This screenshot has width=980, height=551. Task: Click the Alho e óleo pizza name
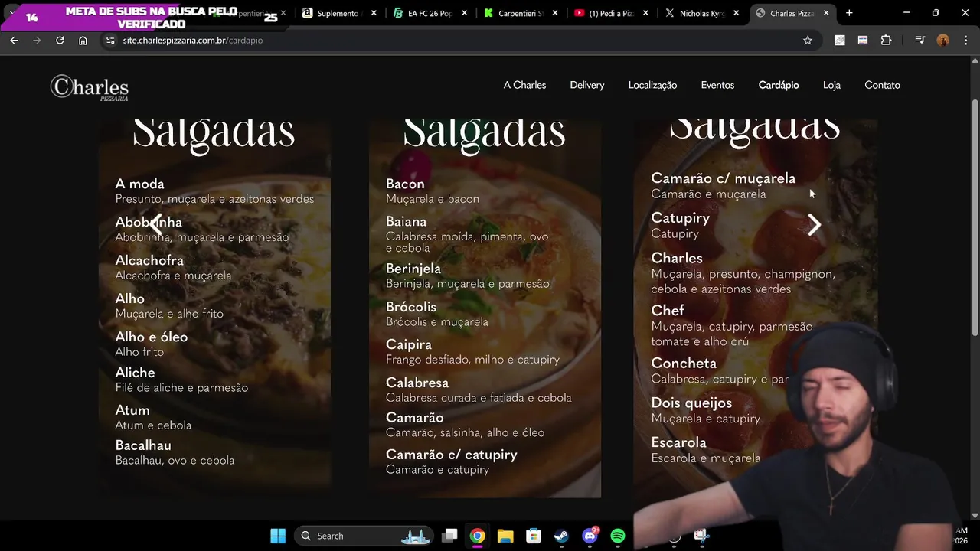pyautogui.click(x=151, y=337)
